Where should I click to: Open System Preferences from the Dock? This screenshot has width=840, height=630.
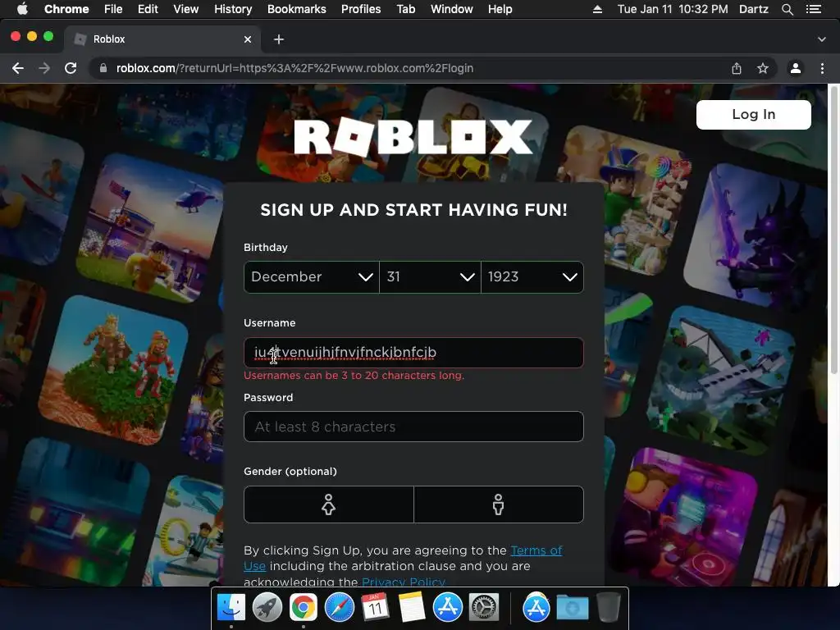point(484,608)
